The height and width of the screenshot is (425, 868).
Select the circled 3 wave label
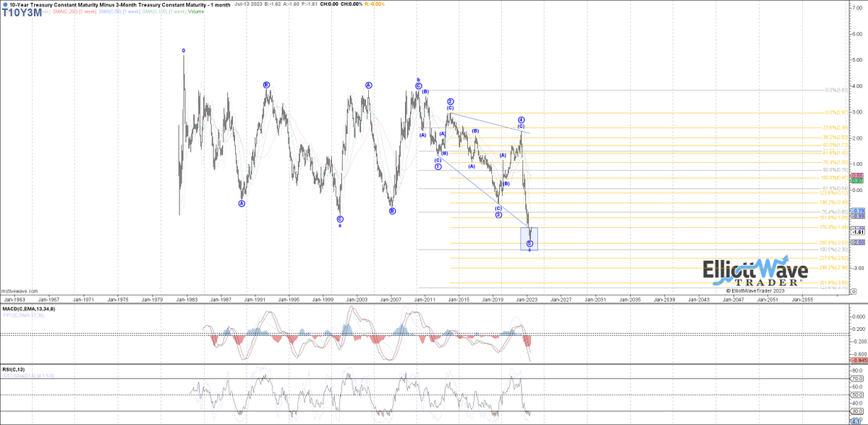tap(498, 214)
